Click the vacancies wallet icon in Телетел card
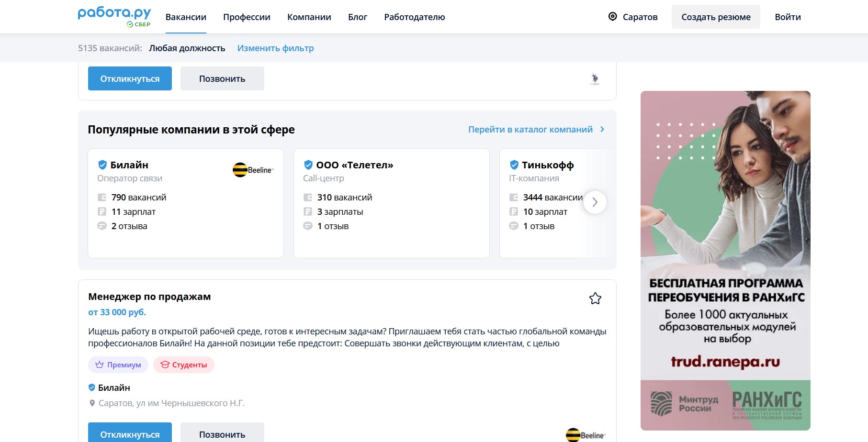 tap(308, 198)
